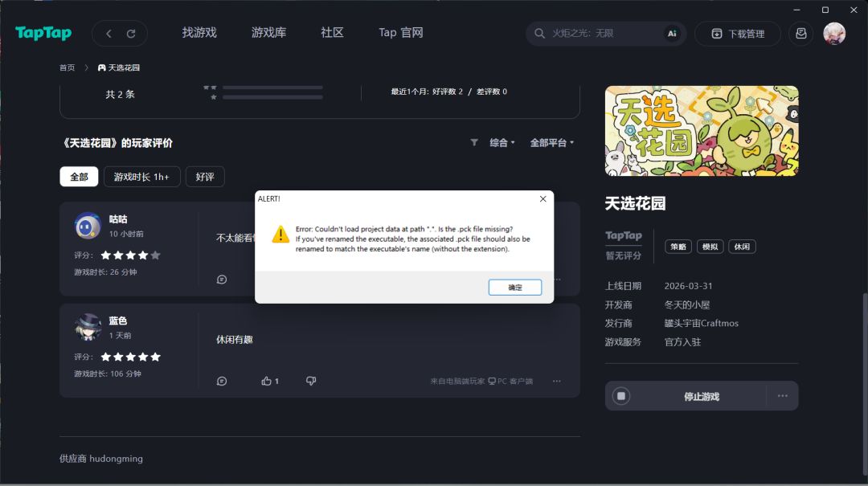The height and width of the screenshot is (486, 868).
Task: Open the message inbox icon
Action: [x=800, y=33]
